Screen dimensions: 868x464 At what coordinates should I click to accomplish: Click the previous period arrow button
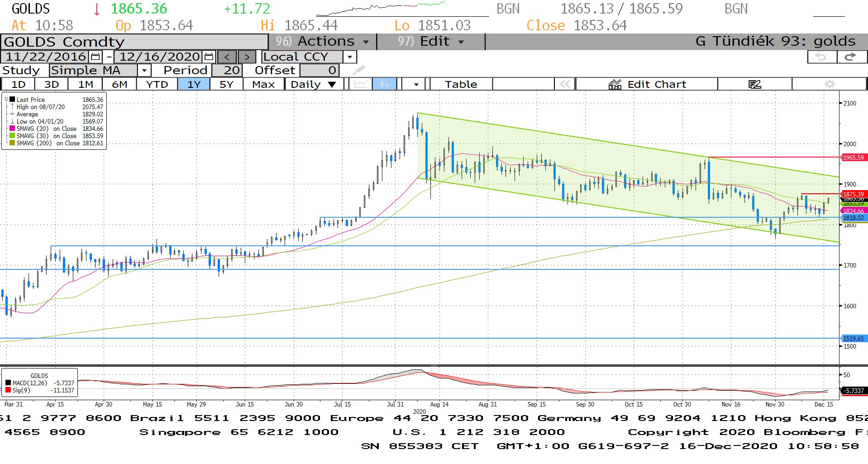pos(227,57)
